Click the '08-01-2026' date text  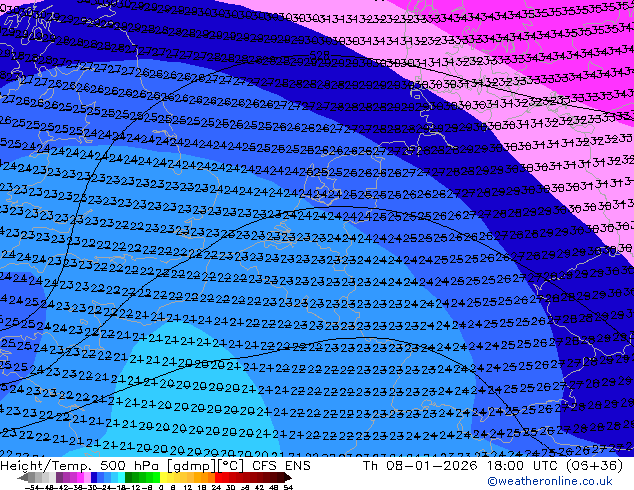pos(431,466)
